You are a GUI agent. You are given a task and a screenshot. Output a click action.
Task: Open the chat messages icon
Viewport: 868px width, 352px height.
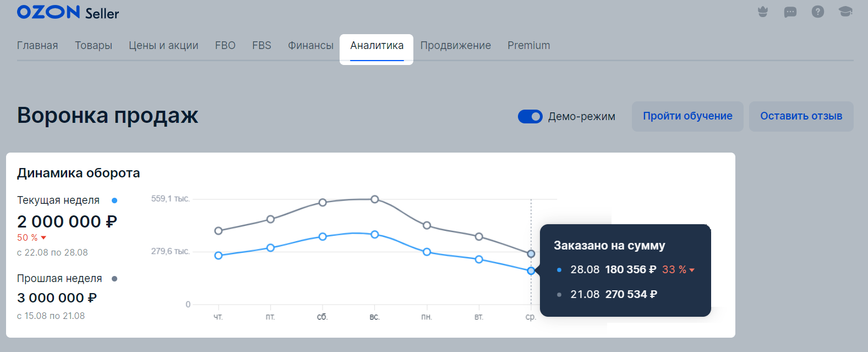coord(790,12)
